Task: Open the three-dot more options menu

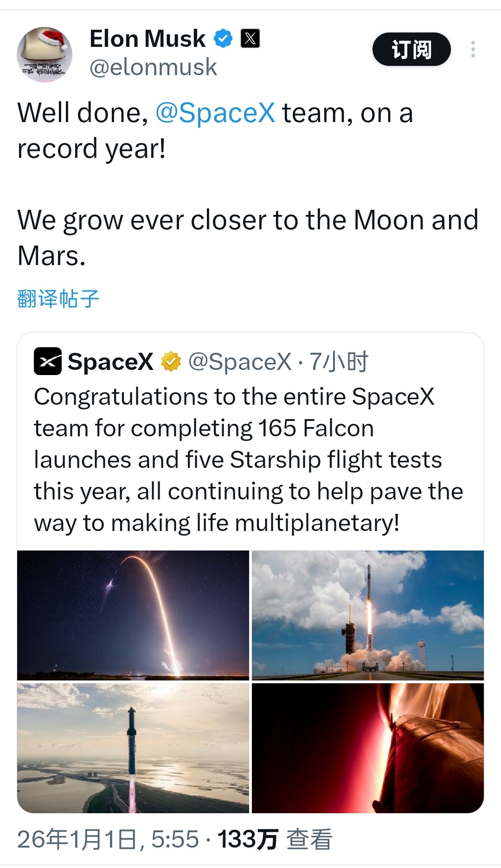Action: (x=473, y=50)
